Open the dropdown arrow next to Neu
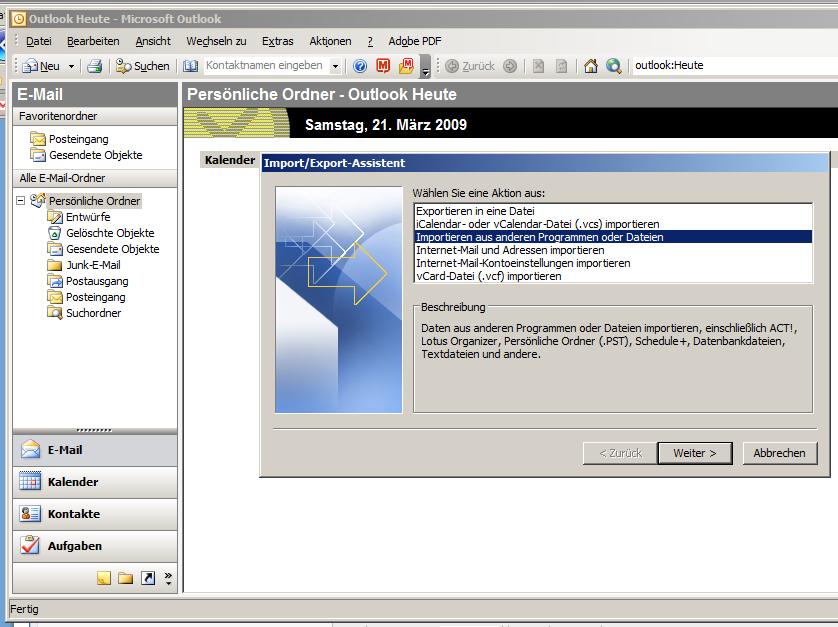838x627 pixels. (71, 66)
